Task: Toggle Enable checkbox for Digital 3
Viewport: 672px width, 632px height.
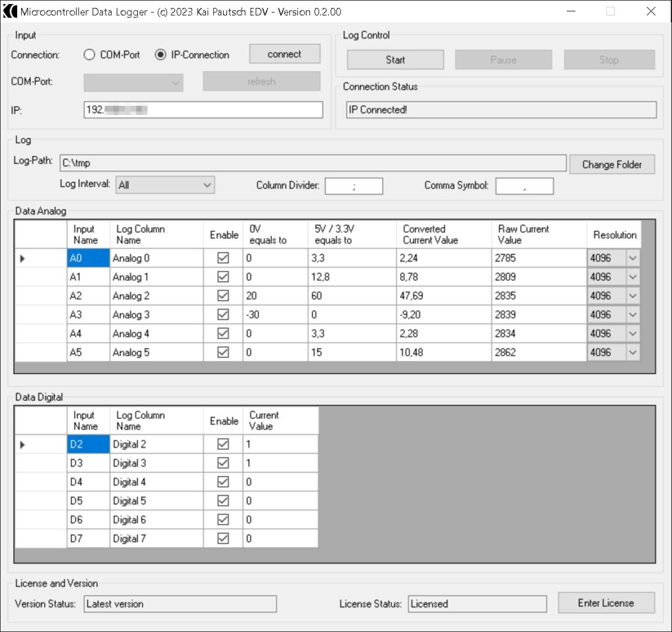Action: point(223,463)
